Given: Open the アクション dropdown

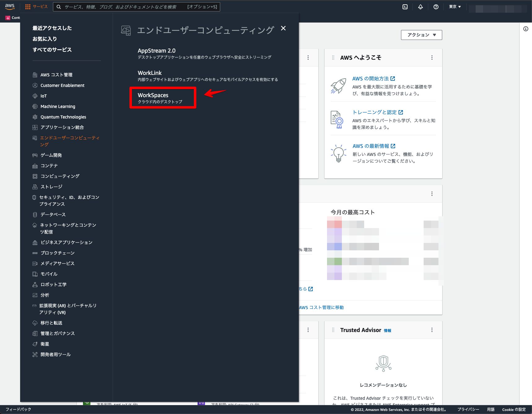Looking at the screenshot, I should point(421,35).
